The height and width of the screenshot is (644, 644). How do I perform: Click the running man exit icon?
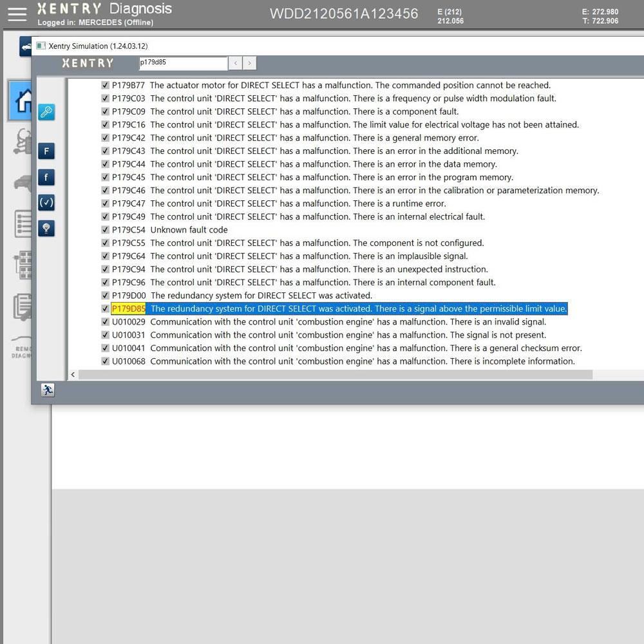tap(48, 390)
